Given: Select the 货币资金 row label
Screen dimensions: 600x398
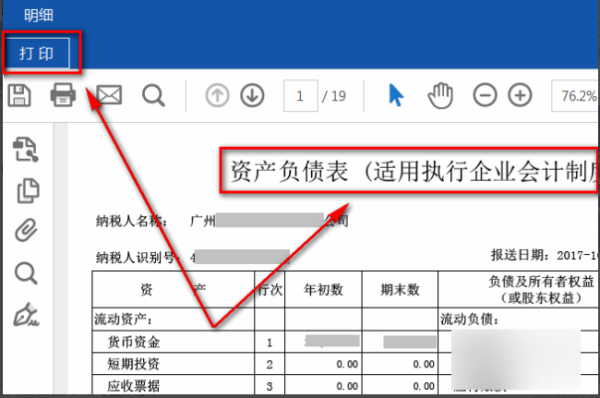Looking at the screenshot, I should (134, 342).
